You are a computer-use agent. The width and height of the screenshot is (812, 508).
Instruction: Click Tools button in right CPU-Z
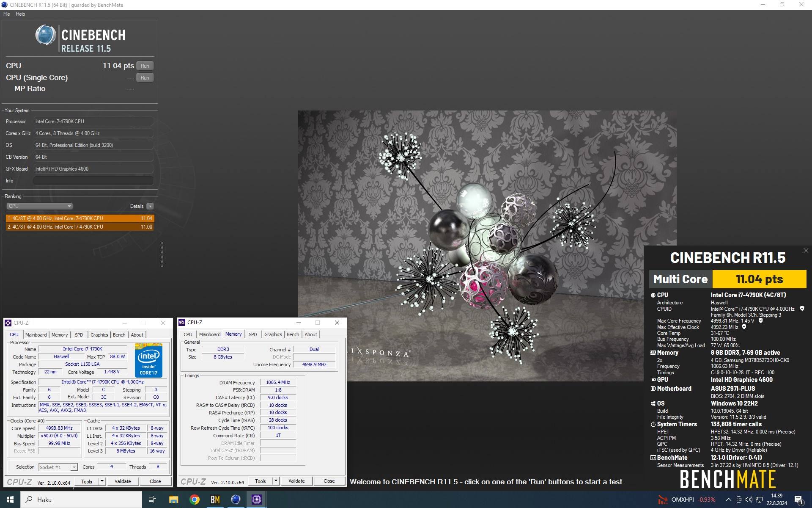261,481
